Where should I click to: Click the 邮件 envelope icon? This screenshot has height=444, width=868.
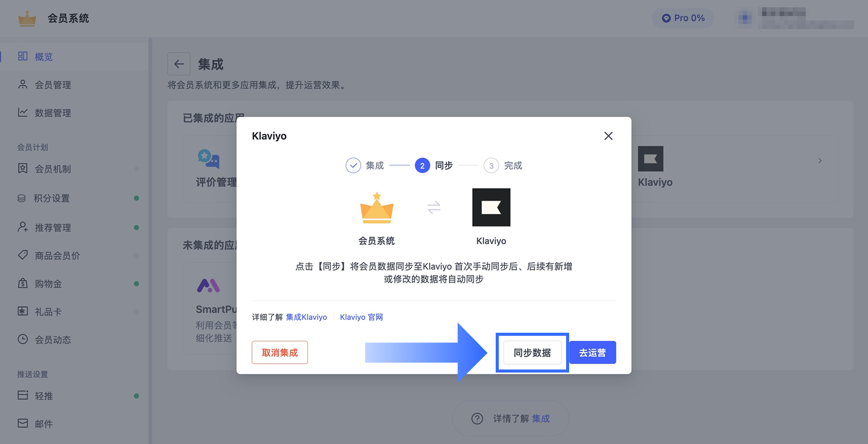(x=23, y=424)
